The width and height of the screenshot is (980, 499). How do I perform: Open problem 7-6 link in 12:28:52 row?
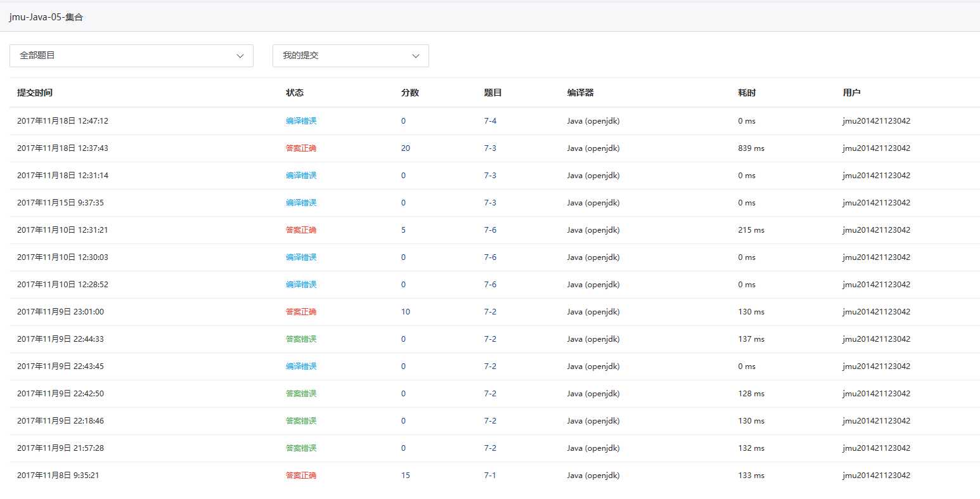pyautogui.click(x=490, y=285)
